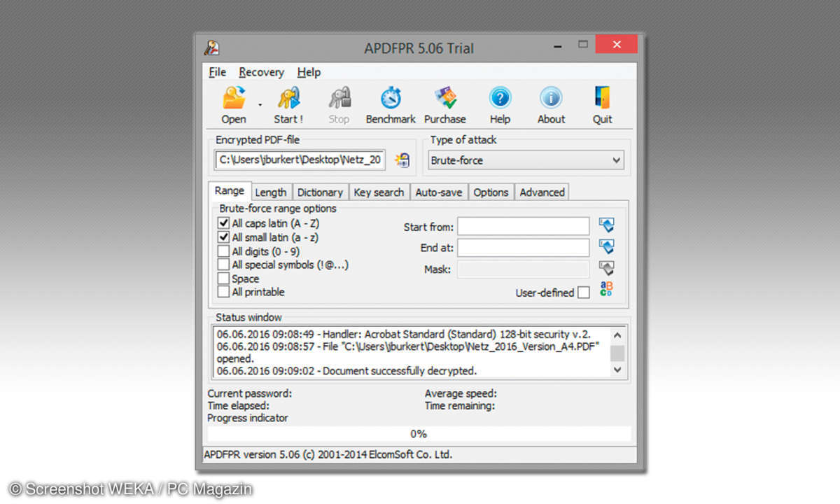The image size is (840, 504).
Task: Open the Help menu
Action: pyautogui.click(x=309, y=72)
